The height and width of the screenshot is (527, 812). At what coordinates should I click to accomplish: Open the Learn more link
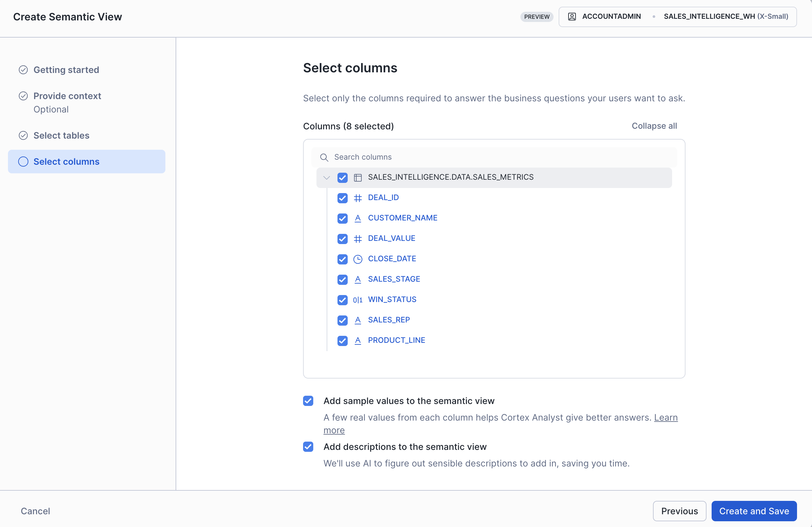pos(665,417)
